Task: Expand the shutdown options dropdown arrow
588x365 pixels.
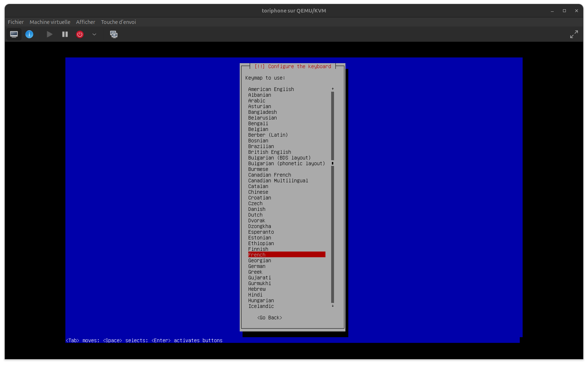Action: [94, 34]
